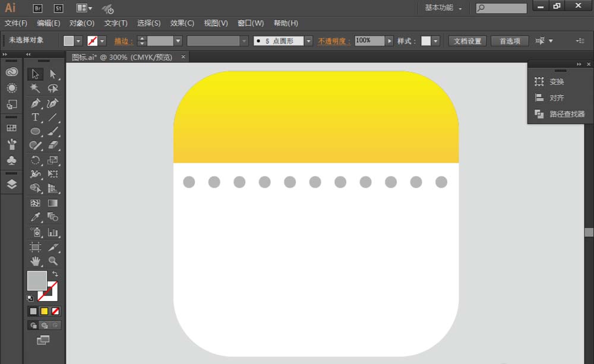Select the Hand tool
594x364 pixels.
[x=35, y=261]
